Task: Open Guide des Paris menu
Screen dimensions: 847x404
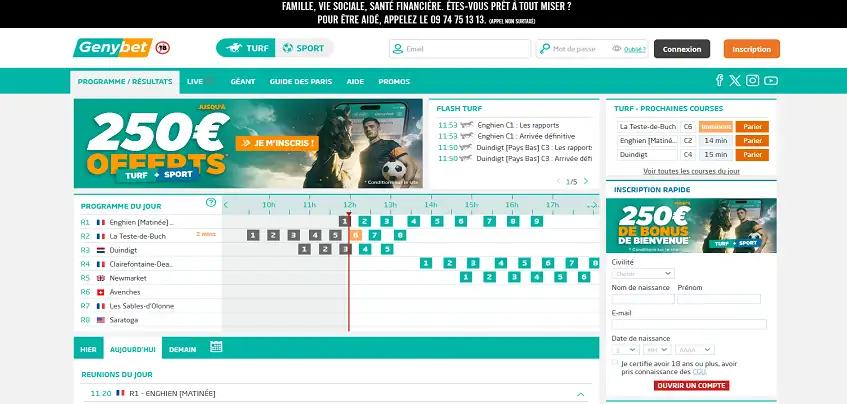Action: (x=301, y=82)
